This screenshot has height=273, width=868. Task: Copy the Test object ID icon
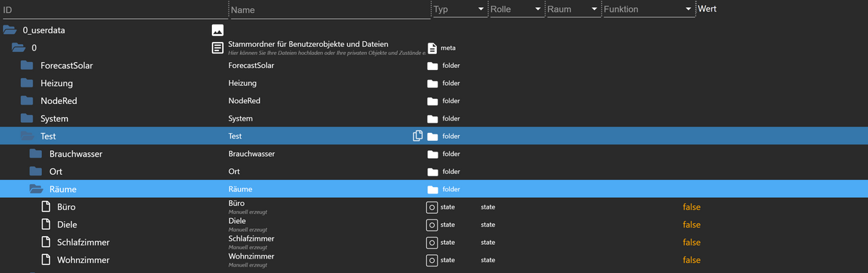click(x=417, y=136)
